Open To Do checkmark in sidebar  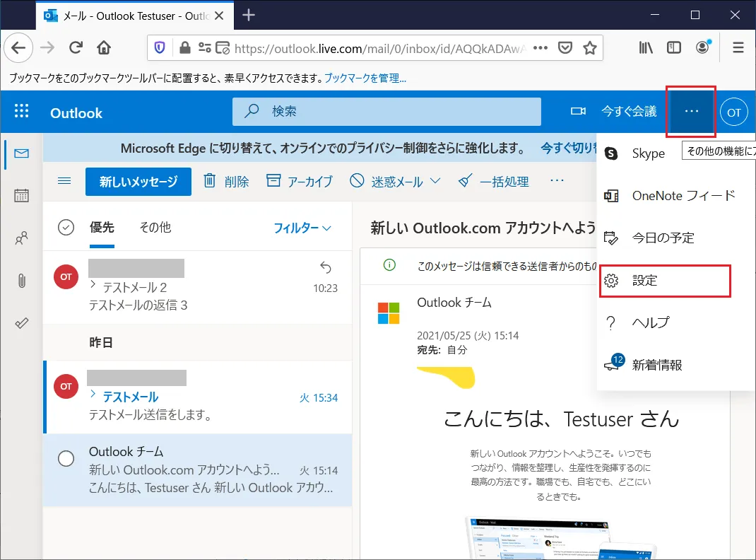coord(22,322)
